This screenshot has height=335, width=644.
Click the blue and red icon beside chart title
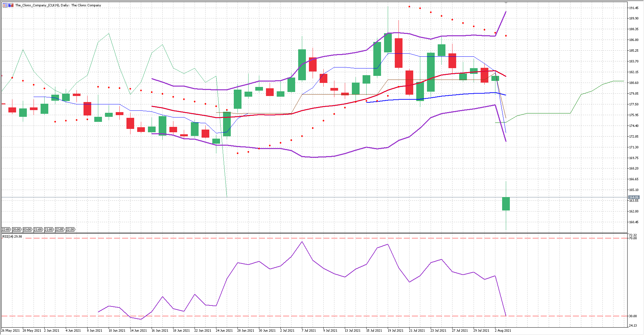[11, 5]
